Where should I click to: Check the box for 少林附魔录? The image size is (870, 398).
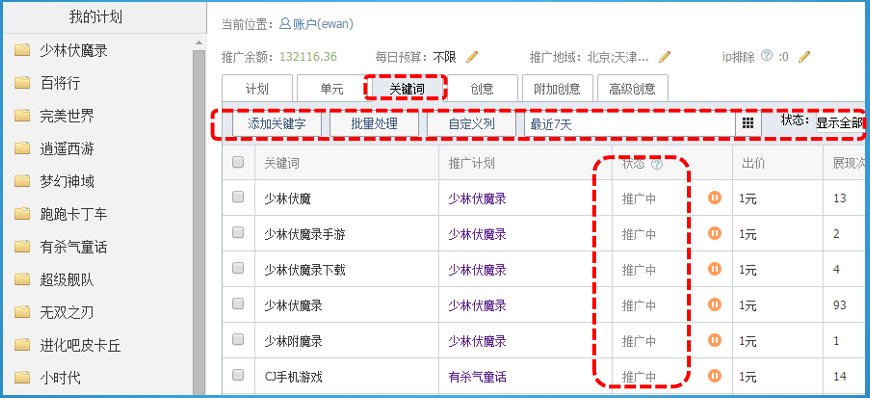click(x=238, y=339)
